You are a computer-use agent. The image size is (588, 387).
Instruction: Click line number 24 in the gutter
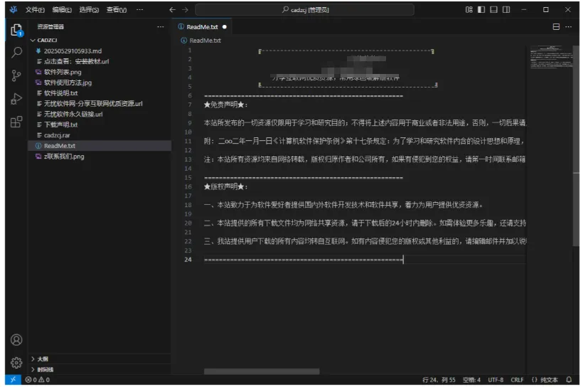[188, 260]
